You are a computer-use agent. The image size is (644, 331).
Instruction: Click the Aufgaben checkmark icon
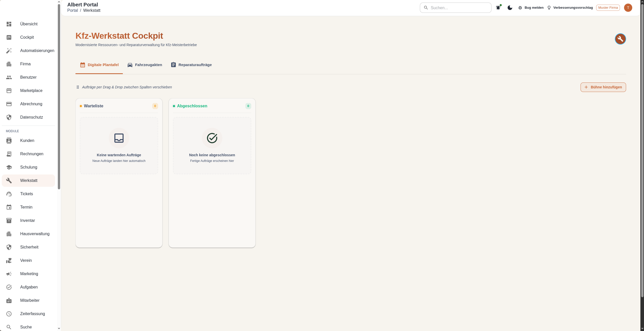point(9,287)
